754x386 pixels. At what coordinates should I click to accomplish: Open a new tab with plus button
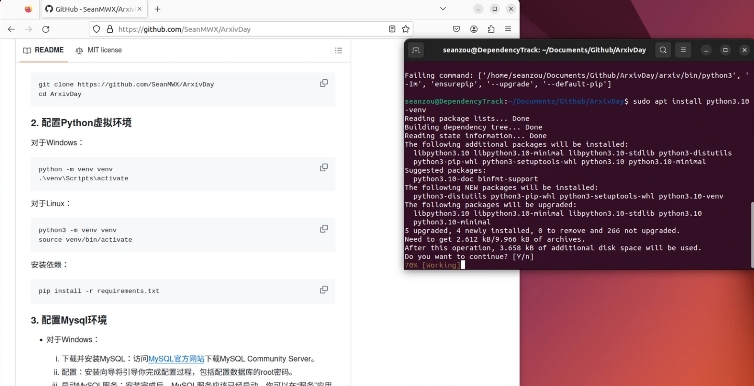(157, 9)
